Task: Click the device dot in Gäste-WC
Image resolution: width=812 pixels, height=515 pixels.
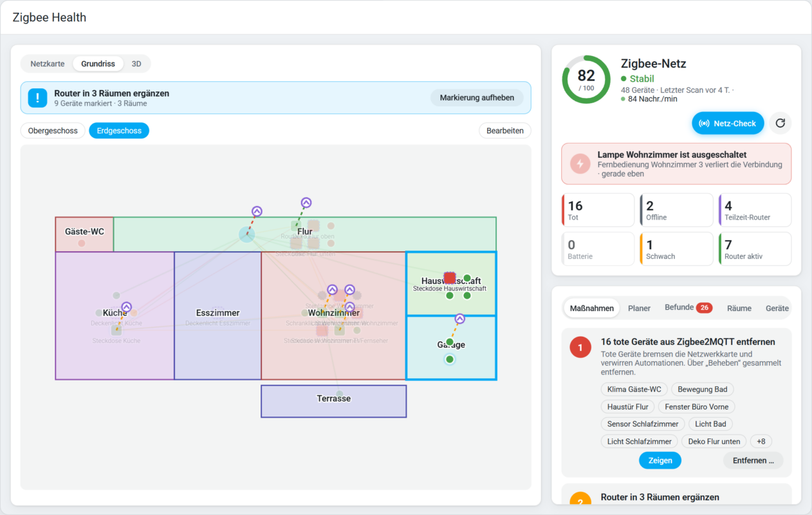Action: click(x=82, y=243)
